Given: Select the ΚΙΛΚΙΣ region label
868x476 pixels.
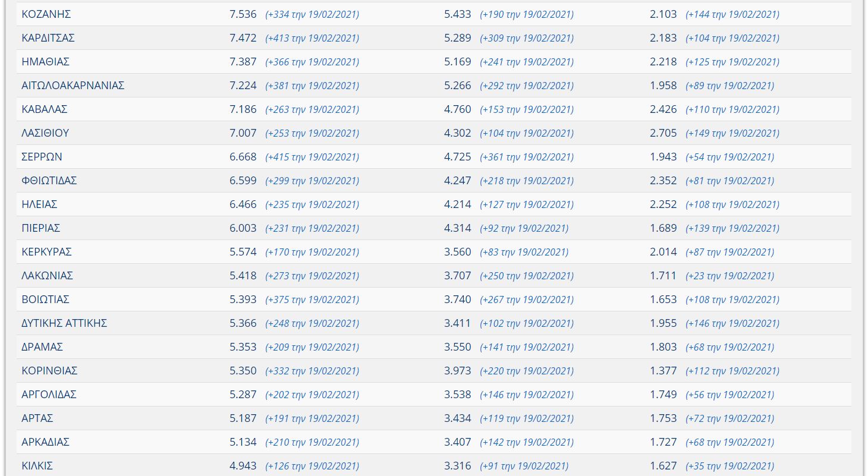Looking at the screenshot, I should point(37,466).
